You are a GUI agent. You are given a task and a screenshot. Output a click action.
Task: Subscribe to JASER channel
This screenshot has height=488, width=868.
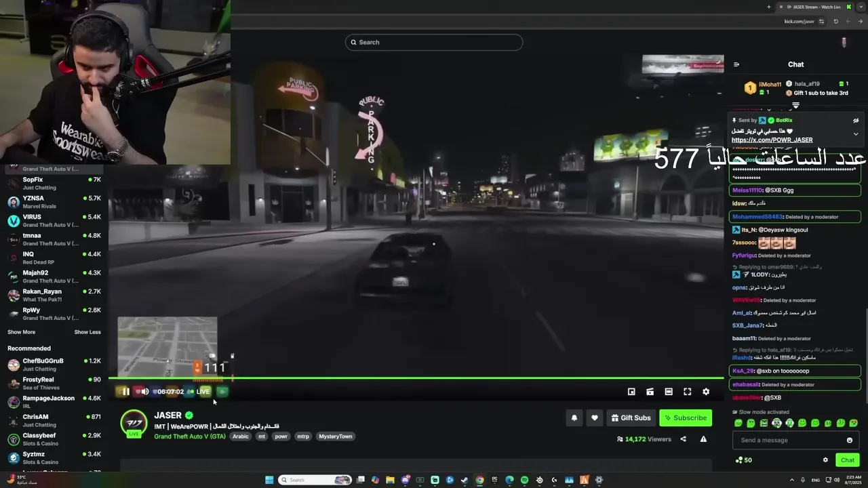click(x=686, y=418)
